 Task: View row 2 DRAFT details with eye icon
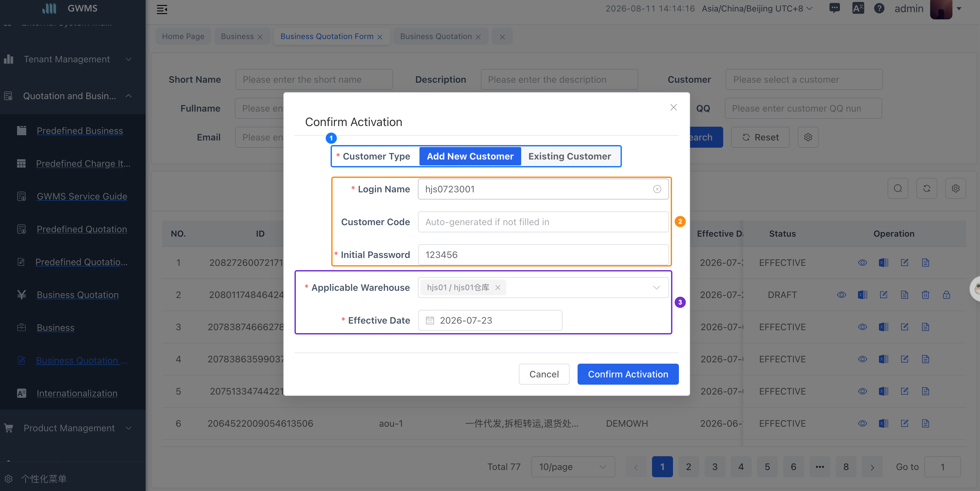842,295
